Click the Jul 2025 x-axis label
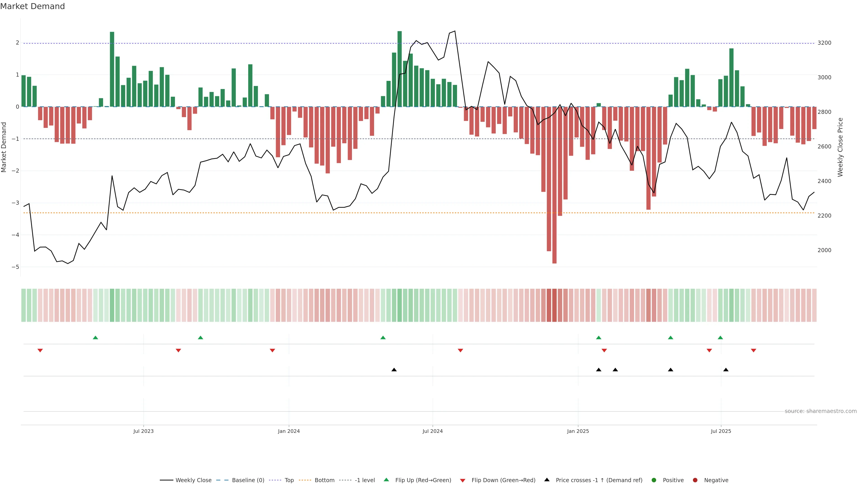The image size is (868, 488). pos(721,431)
